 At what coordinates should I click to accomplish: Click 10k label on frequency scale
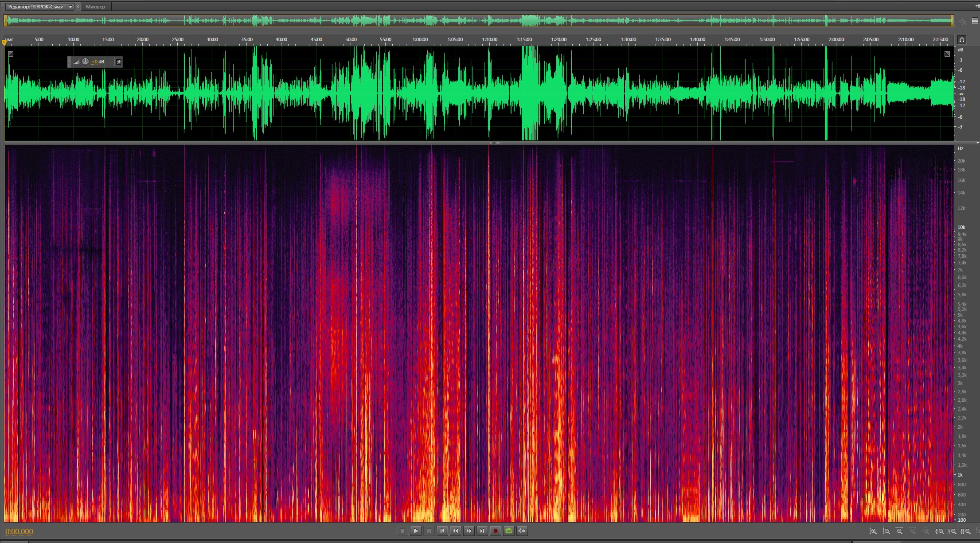[961, 227]
